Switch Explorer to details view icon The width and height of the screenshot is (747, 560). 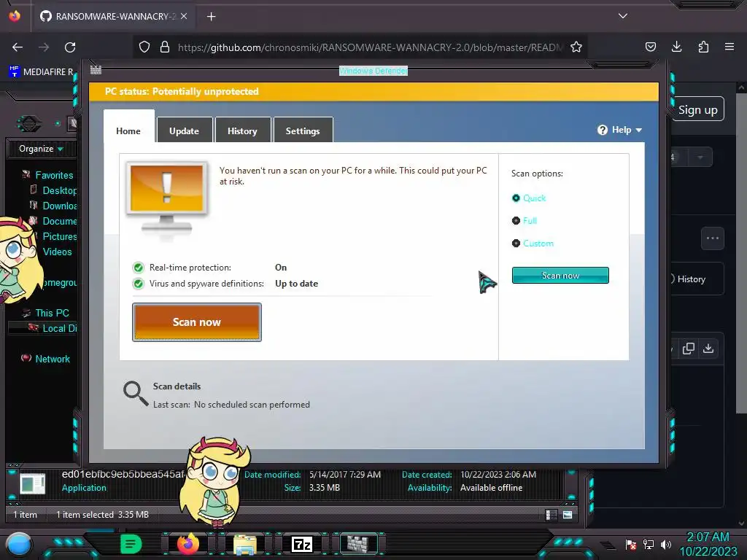tap(551, 515)
